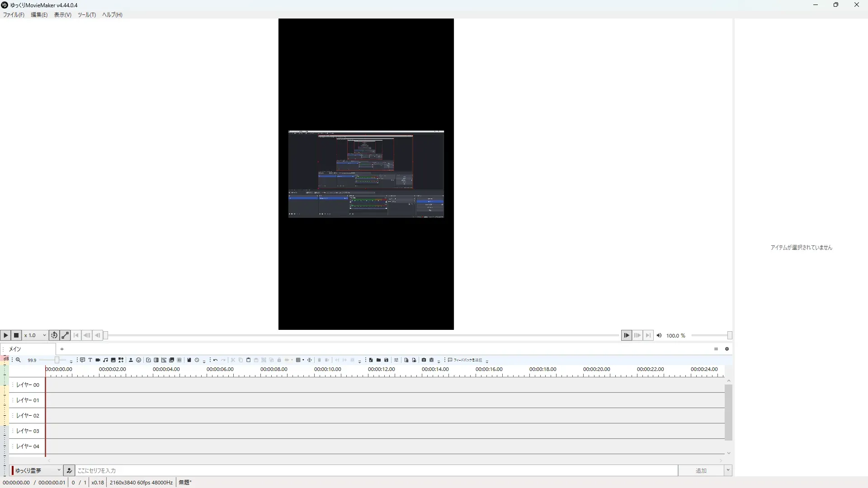Add an audio item via music note icon

pos(105,360)
